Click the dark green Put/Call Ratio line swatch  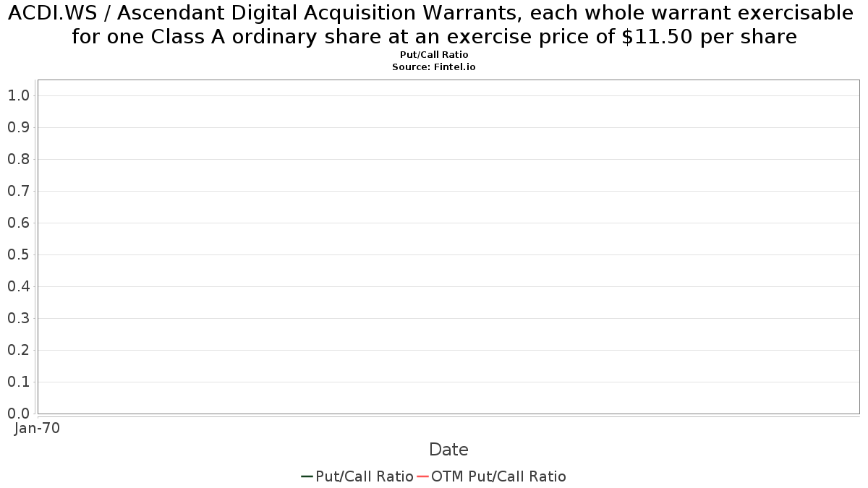307,476
